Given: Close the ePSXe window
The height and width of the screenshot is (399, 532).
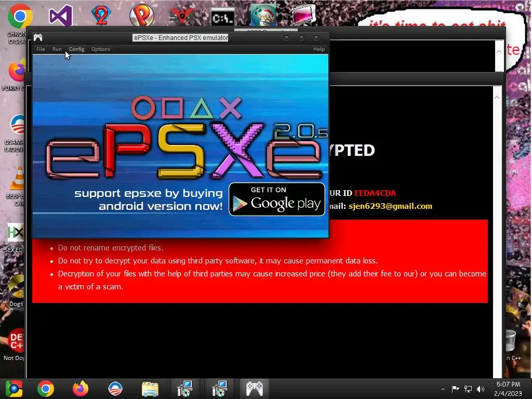Looking at the screenshot, I should click(x=316, y=37).
